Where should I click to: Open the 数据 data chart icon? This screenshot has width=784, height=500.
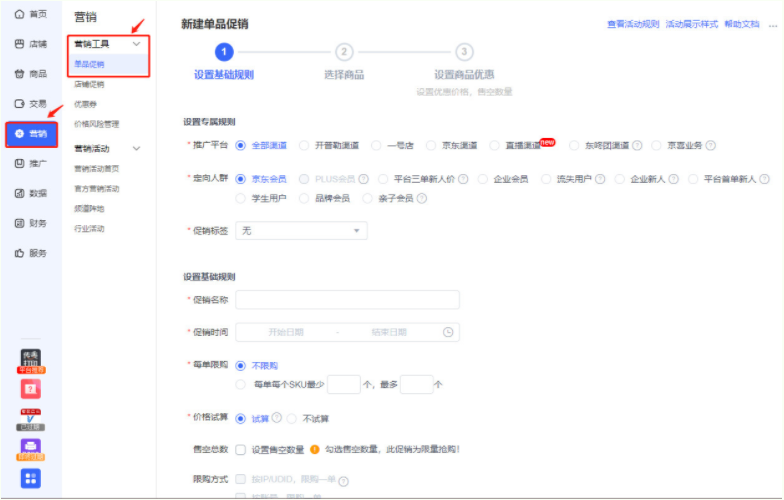click(20, 193)
